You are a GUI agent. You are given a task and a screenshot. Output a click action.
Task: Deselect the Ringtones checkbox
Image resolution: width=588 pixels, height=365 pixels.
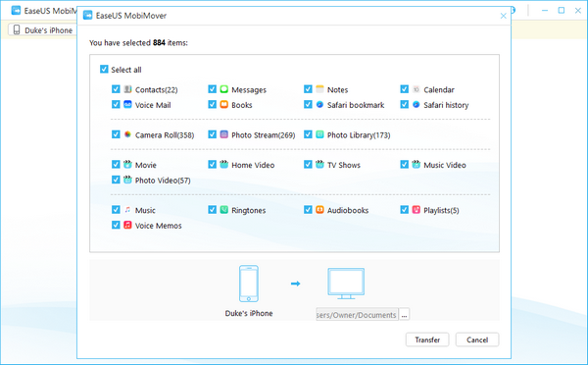(213, 210)
